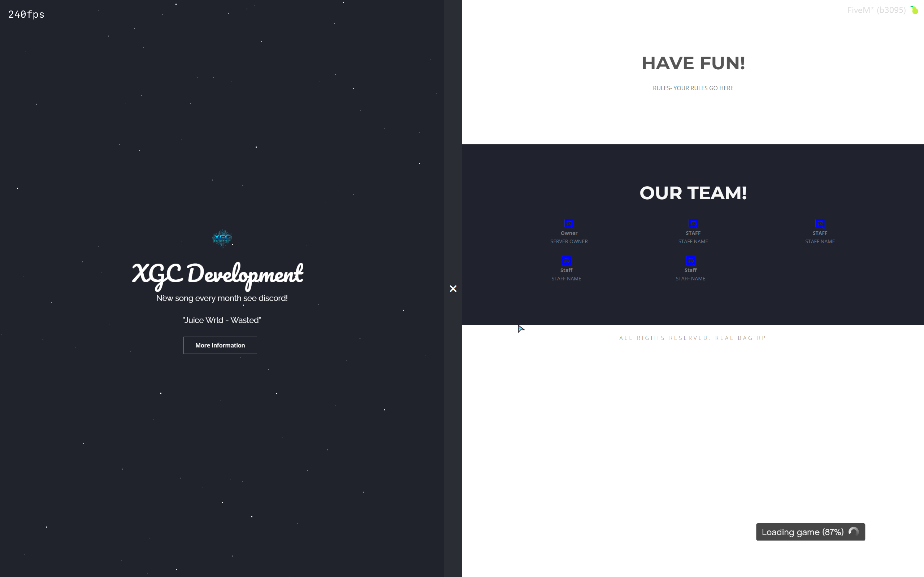Click the Loading game (87%) indicator

pos(810,532)
